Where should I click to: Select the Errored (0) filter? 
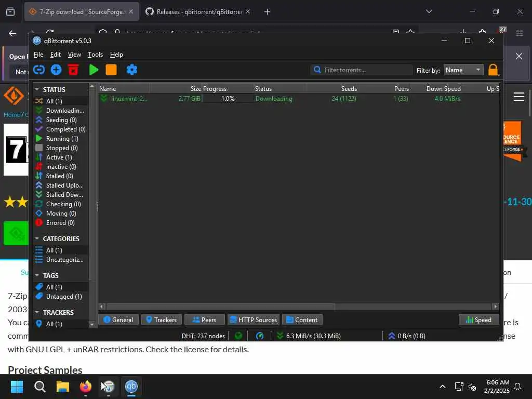tap(61, 223)
